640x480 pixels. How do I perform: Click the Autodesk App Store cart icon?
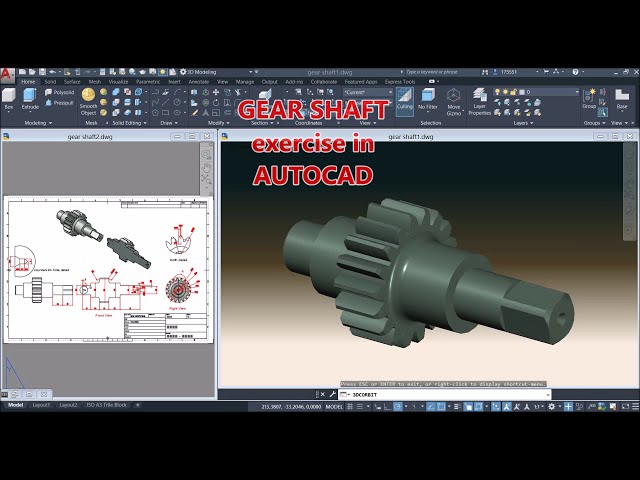[x=546, y=72]
